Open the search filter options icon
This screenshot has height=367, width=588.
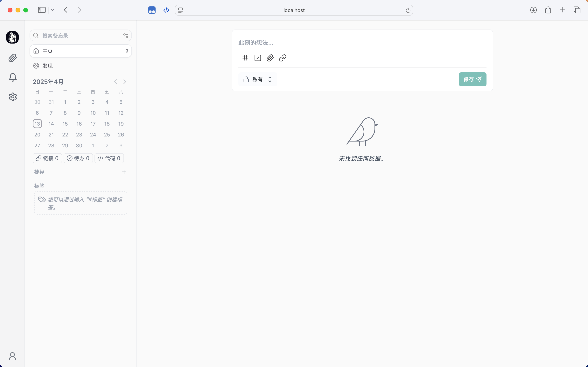(x=126, y=36)
